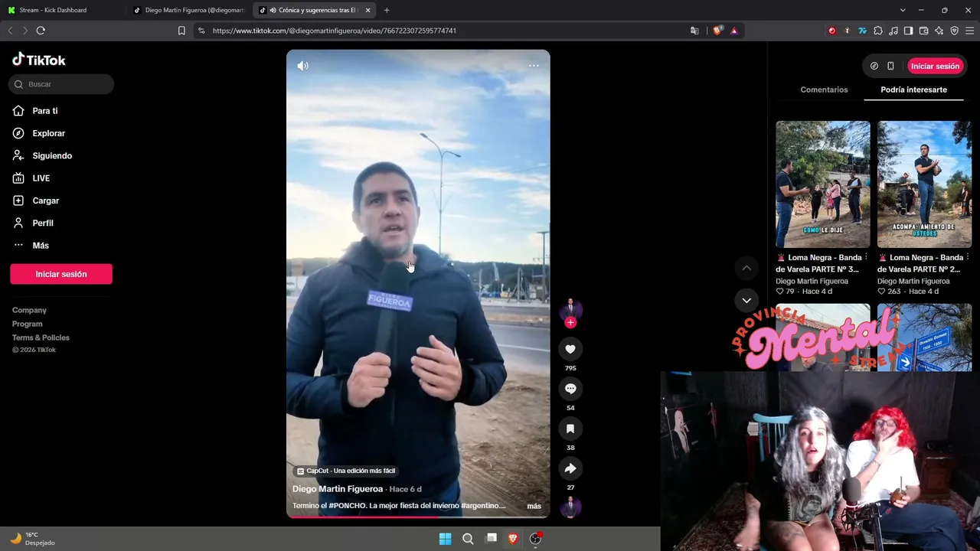
Task: Open the browser hamburger menu
Action: click(970, 31)
